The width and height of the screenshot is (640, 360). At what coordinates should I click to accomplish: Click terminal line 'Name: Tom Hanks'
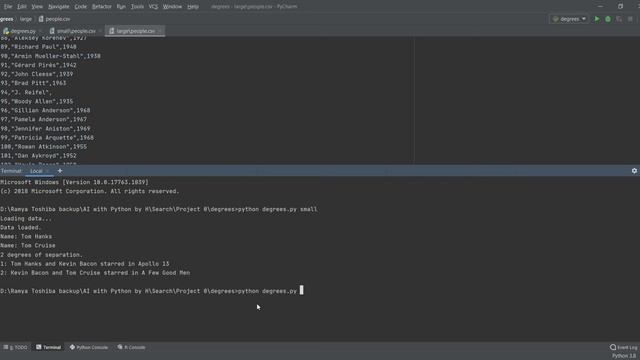[x=26, y=236]
